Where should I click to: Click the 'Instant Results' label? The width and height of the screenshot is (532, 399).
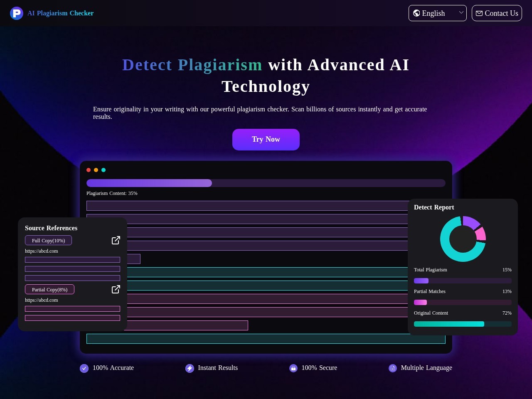(218, 368)
